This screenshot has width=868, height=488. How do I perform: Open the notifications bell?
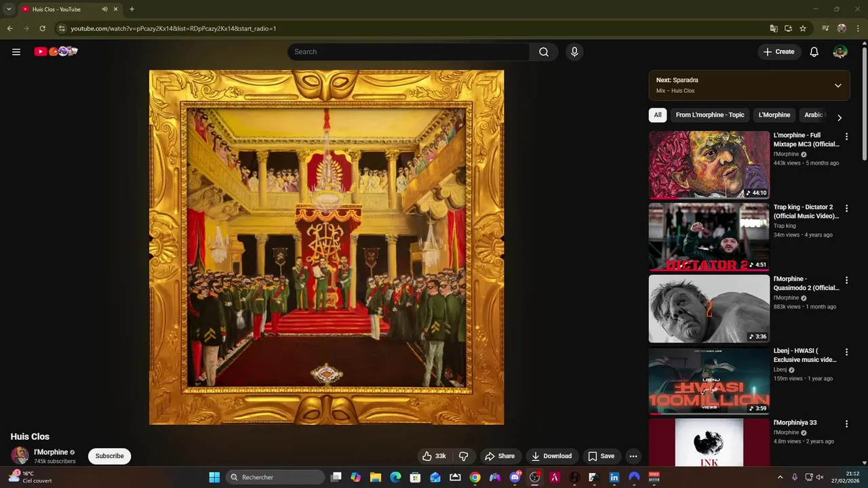point(814,52)
